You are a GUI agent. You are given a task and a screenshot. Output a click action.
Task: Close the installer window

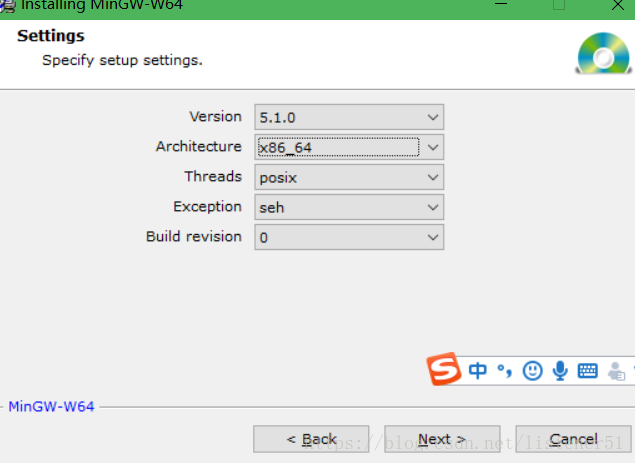point(618,5)
